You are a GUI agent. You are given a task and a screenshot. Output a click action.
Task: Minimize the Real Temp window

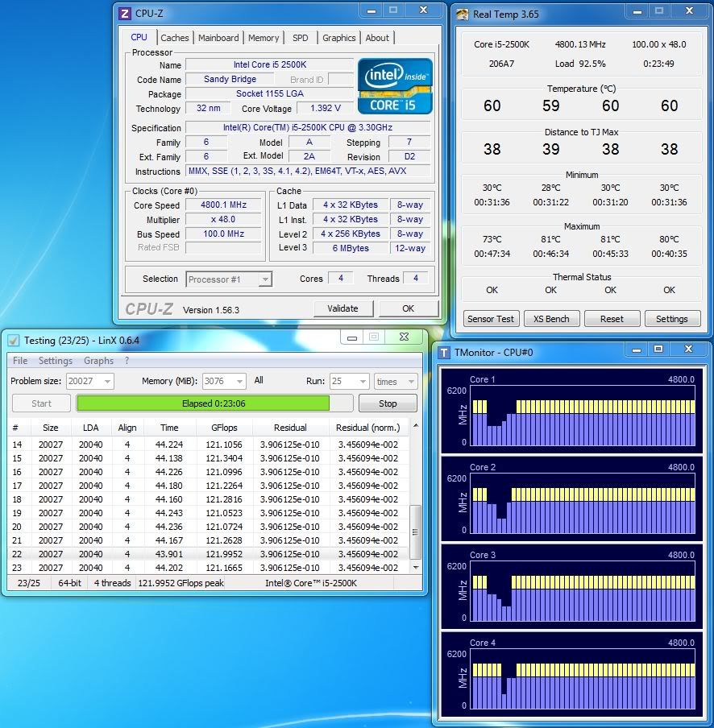pyautogui.click(x=637, y=11)
